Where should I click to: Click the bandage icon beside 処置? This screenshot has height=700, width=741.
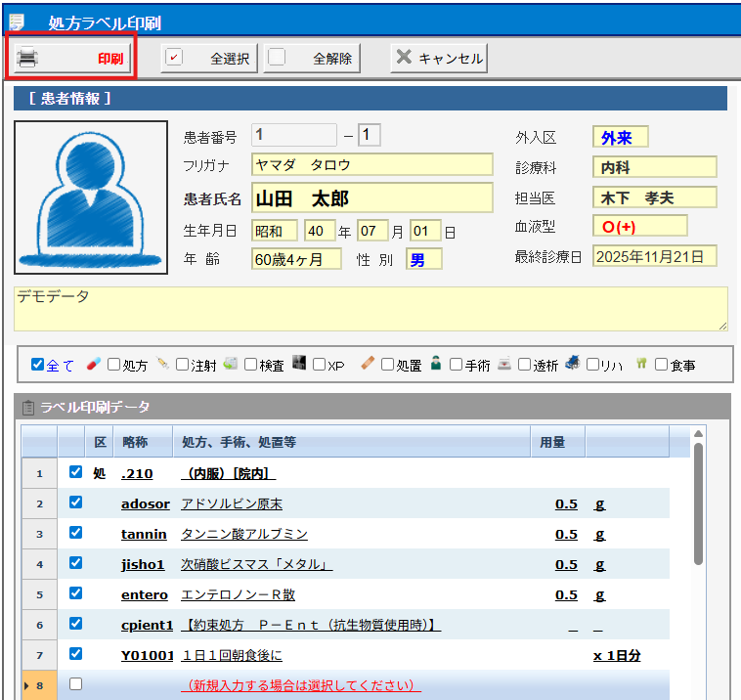[x=368, y=364]
